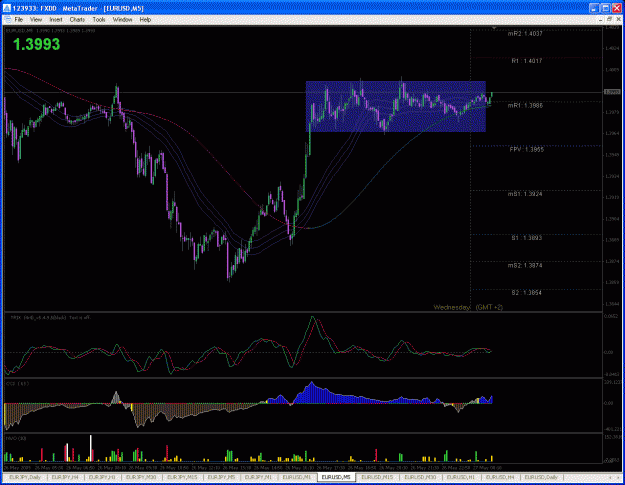This screenshot has height=485, width=625.
Task: Click the Wednesday (GMT +2) label
Action: point(468,307)
